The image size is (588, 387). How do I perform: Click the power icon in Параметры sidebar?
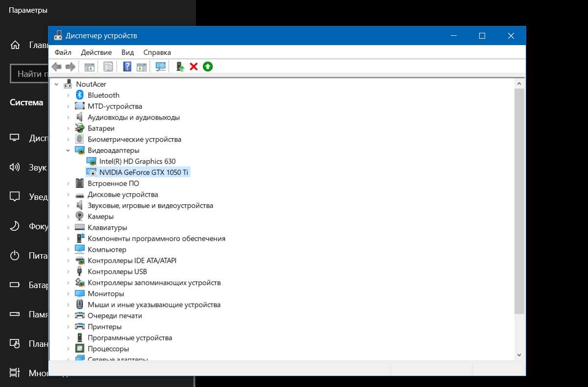(x=15, y=256)
